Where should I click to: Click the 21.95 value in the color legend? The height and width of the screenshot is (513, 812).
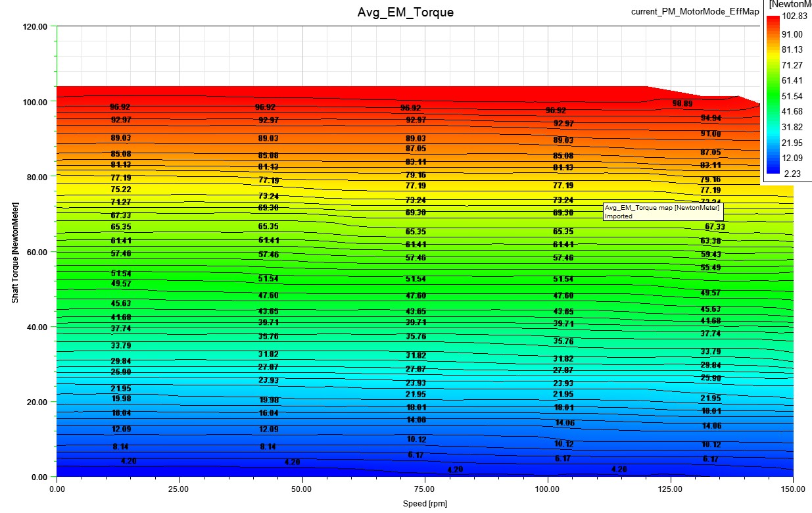click(x=794, y=143)
